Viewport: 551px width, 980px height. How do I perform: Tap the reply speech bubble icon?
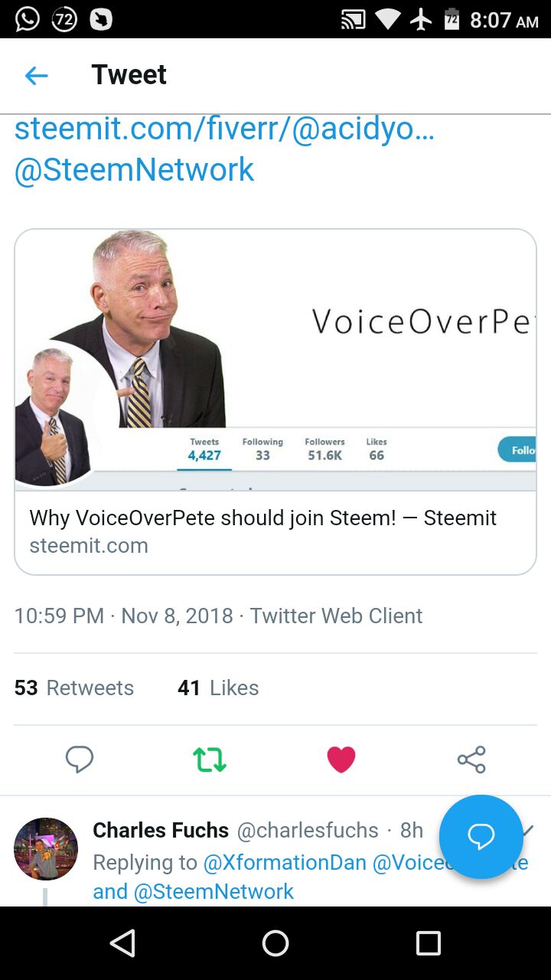coord(79,759)
